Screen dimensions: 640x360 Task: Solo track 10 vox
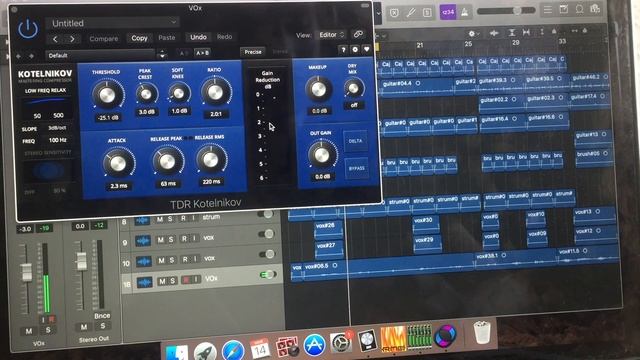(x=172, y=260)
